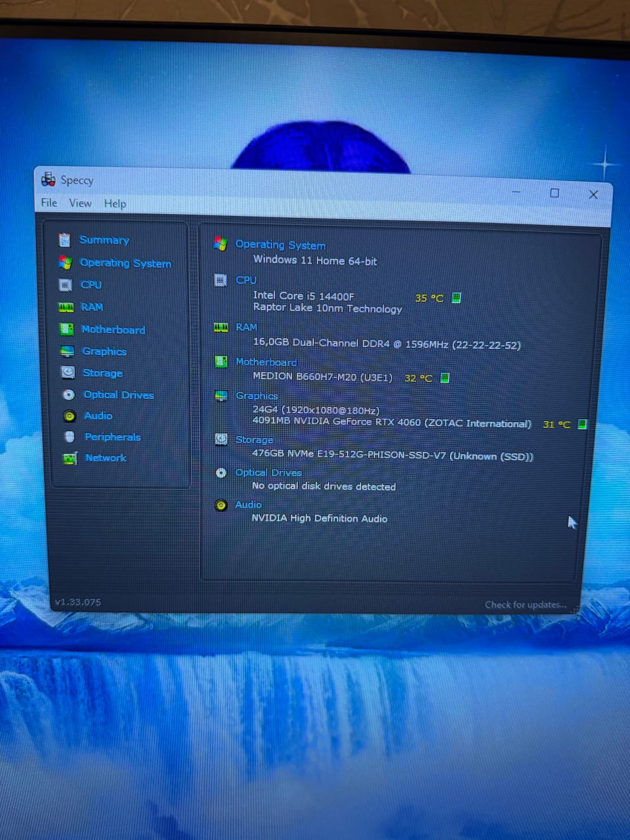Click the No optical disk drives detected text
The height and width of the screenshot is (840, 630).
tap(324, 486)
